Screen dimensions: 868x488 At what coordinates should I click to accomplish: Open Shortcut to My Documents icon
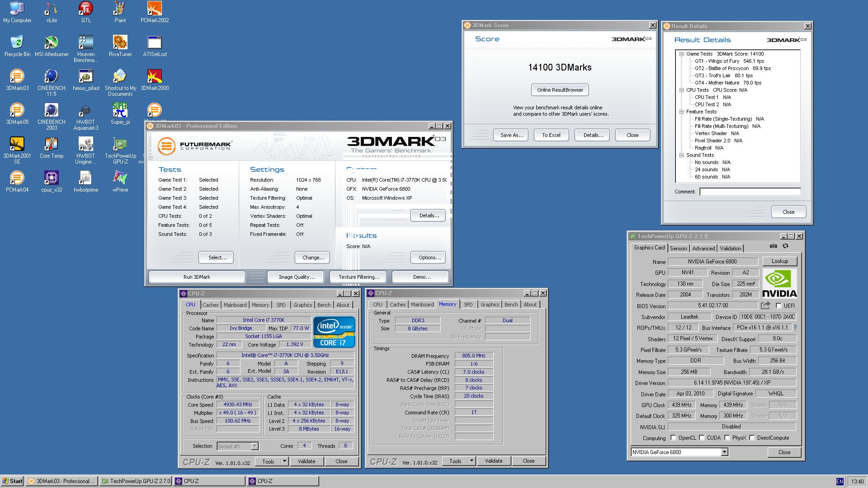pos(120,83)
